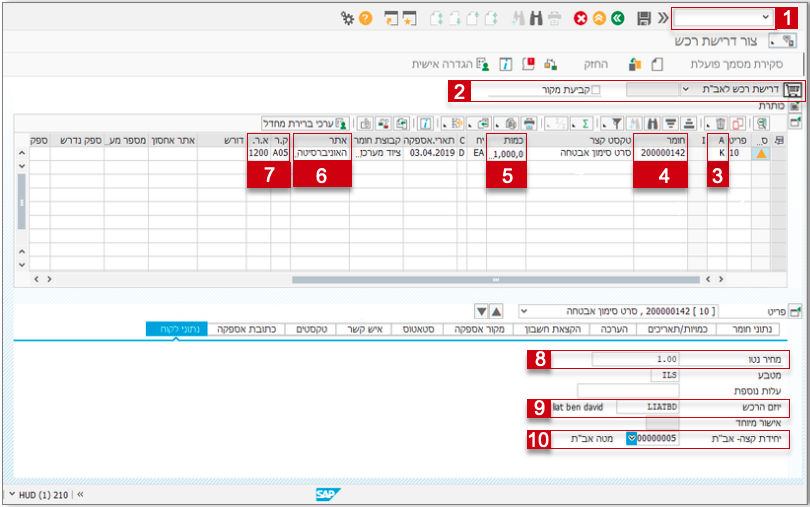
Task: Switch to the כתובת אספקה tab
Action: [x=246, y=329]
